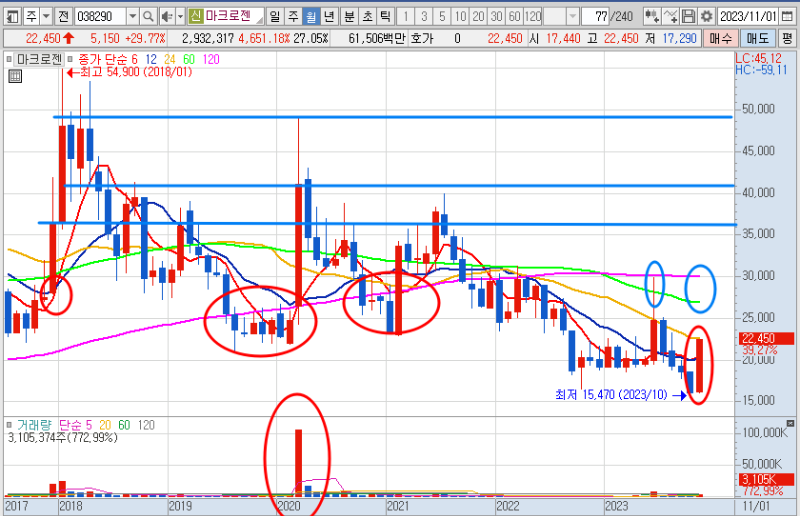
Task: Switch chart to minute 분 period
Action: pos(349,17)
